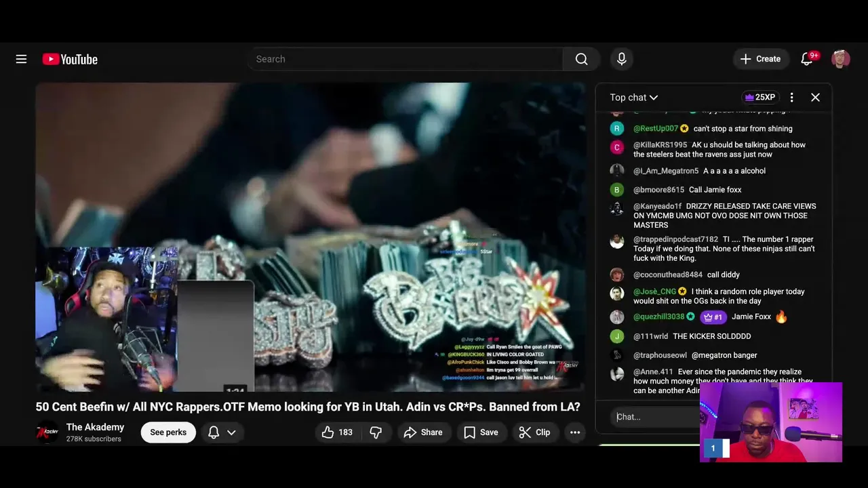This screenshot has height=488, width=868.
Task: Open notifications bell in top bar
Action: tap(807, 59)
